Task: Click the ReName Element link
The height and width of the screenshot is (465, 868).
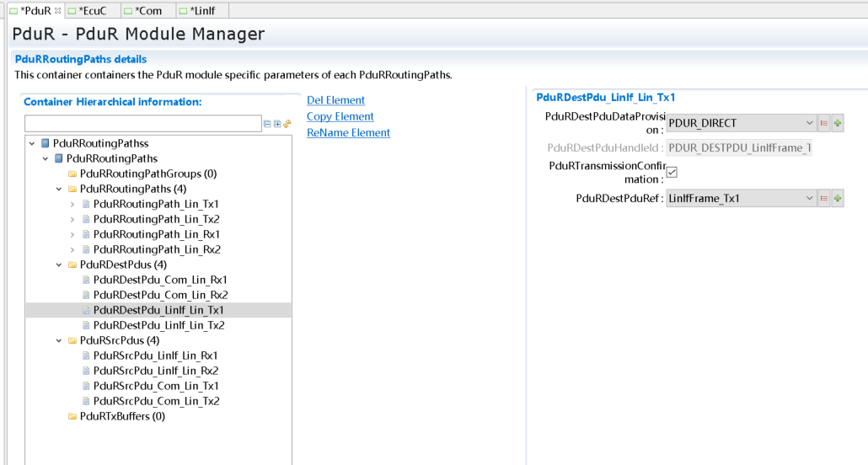Action: pos(348,132)
